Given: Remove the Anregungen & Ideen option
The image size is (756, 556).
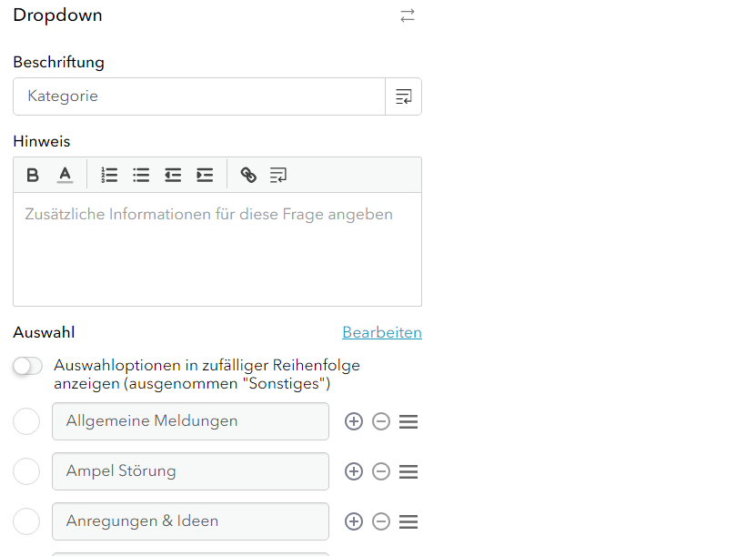Looking at the screenshot, I should [381, 521].
